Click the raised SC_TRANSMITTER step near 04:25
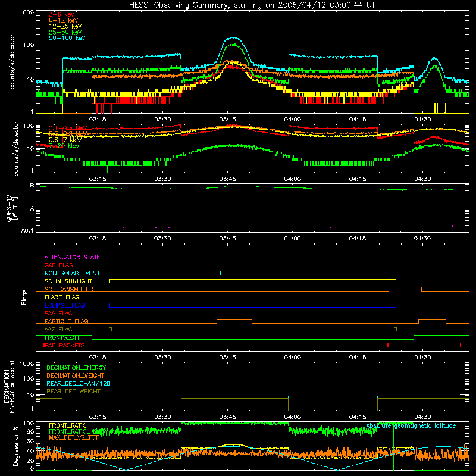This screenshot has width=476, height=476. pyautogui.click(x=405, y=287)
